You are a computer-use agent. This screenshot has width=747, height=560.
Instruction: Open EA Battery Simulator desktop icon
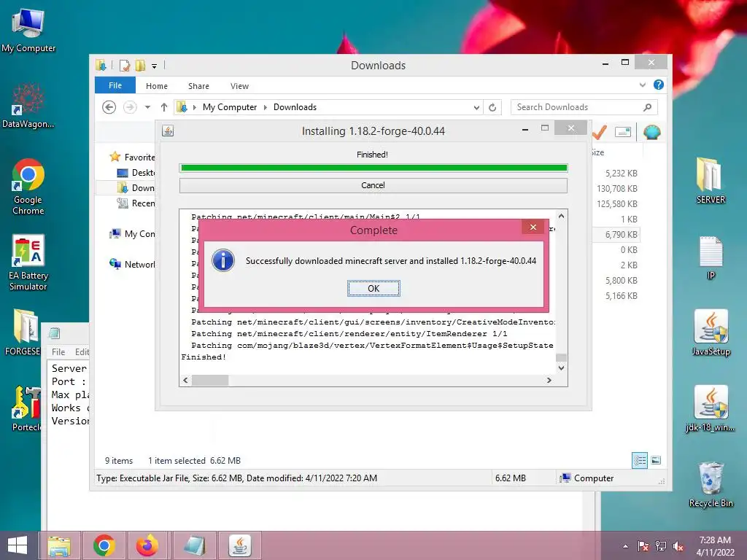coord(28,262)
